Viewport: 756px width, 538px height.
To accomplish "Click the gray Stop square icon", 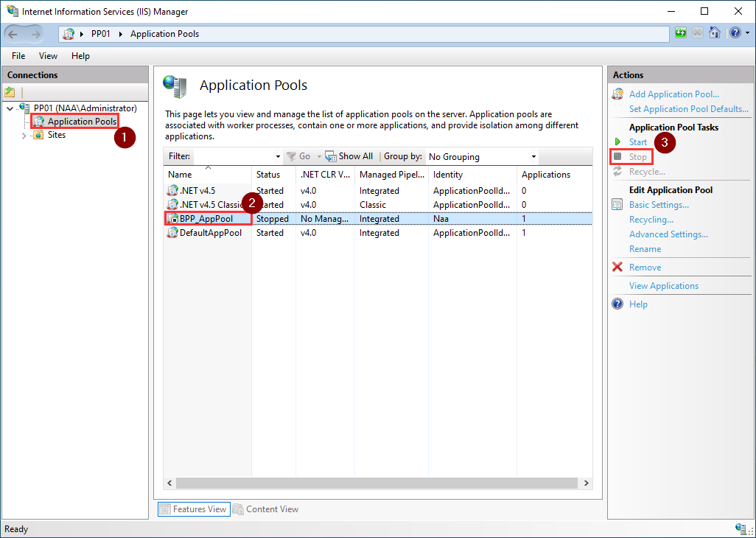I will point(617,157).
